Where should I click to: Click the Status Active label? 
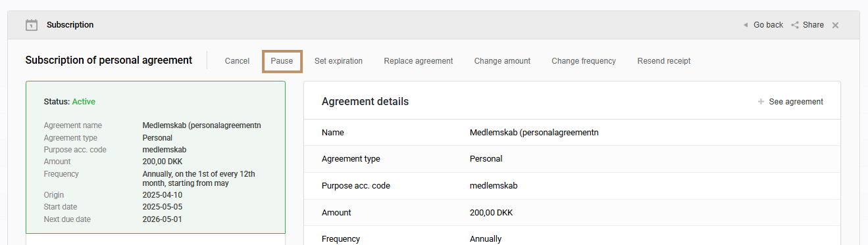(70, 102)
